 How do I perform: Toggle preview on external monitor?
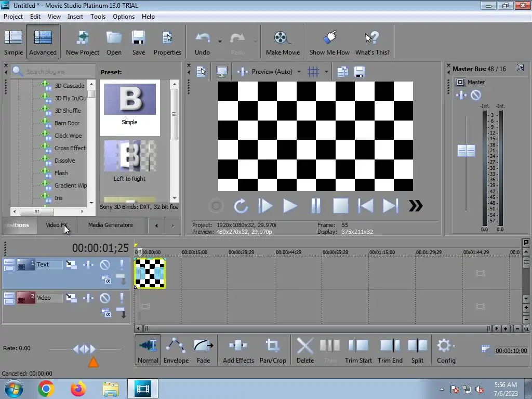[221, 72]
